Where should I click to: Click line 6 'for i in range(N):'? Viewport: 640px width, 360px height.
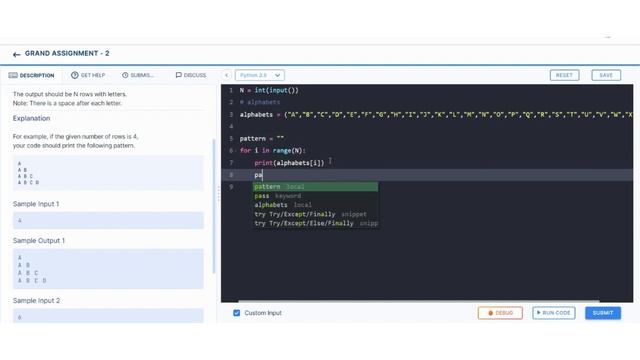273,151
